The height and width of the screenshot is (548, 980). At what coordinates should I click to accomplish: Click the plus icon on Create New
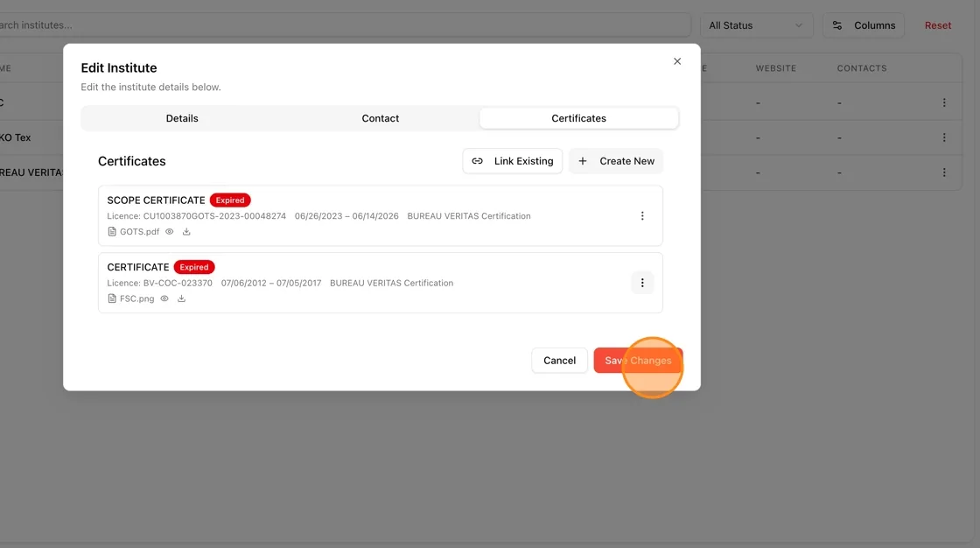(x=583, y=161)
